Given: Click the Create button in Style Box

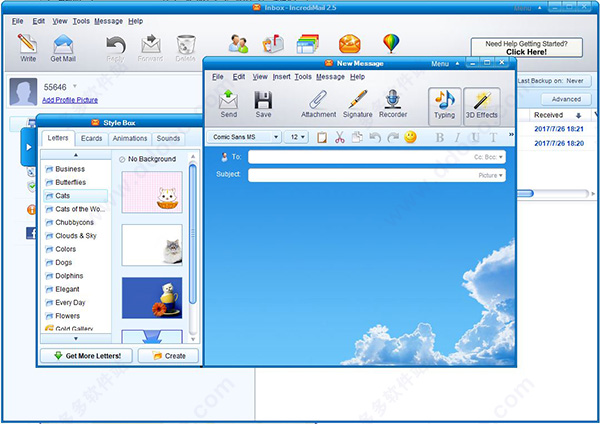Looking at the screenshot, I should tap(168, 356).
